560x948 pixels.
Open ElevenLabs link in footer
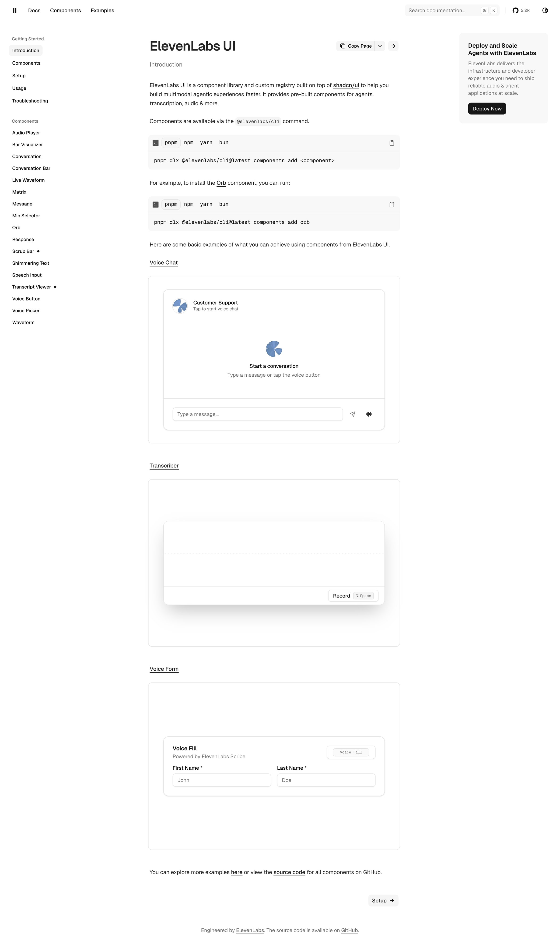coord(250,930)
